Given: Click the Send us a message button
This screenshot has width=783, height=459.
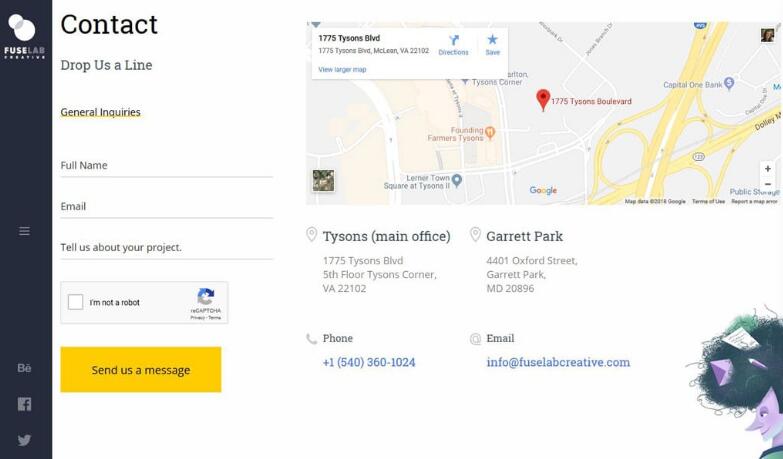Looking at the screenshot, I should (141, 370).
